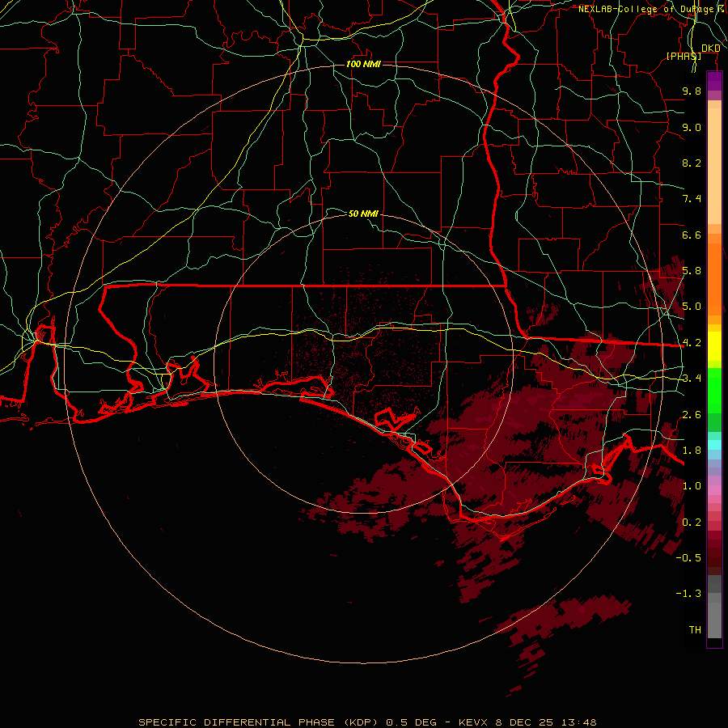The image size is (728, 728).
Task: Click the [PHAS] label above the color scale
Action: coord(684,56)
